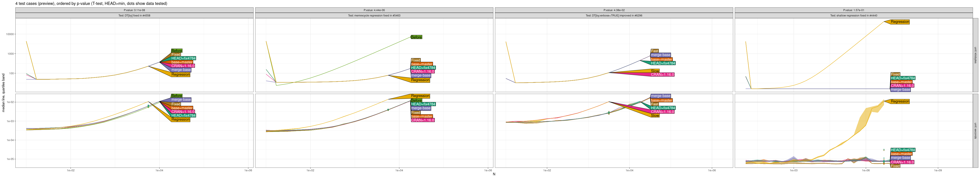This screenshot has width=980, height=178.
Task: Click the y-axis tick label '1e-02'
Action: (10, 102)
